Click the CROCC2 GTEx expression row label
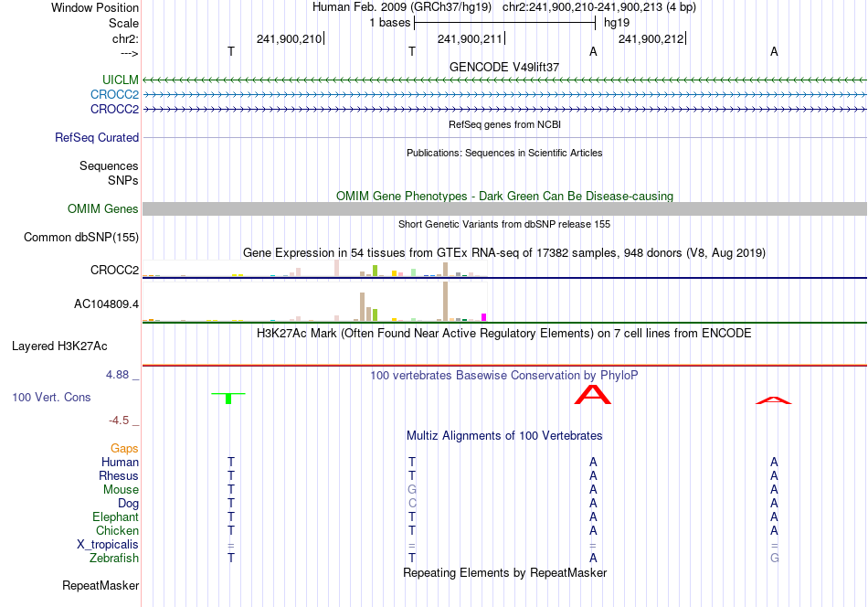Image resolution: width=868 pixels, height=607 pixels. 114,271
